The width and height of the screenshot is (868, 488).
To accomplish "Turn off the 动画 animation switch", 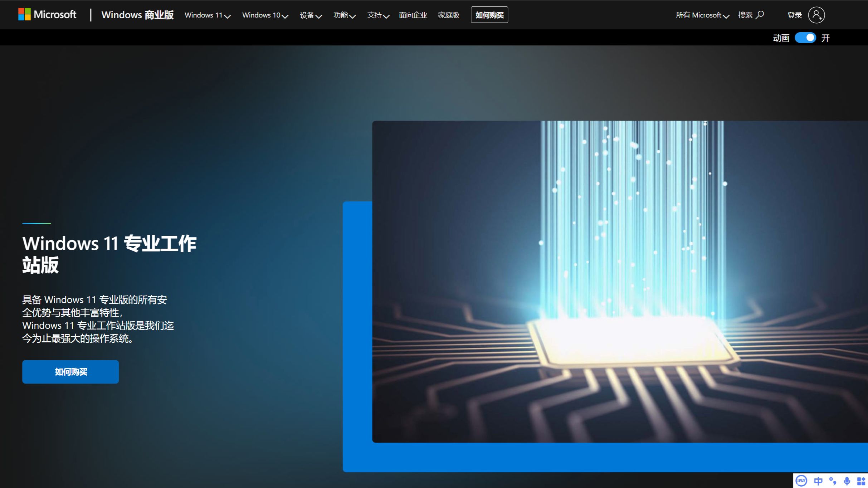I will (805, 38).
